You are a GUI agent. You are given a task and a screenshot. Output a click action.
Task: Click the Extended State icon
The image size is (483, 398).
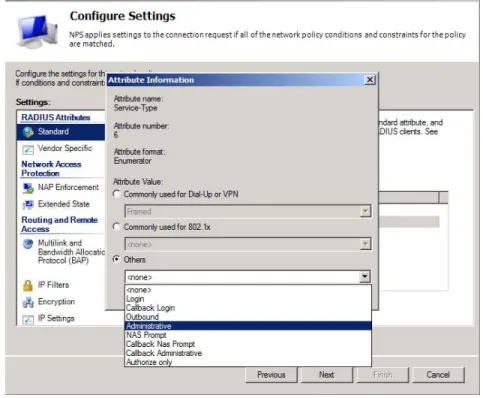tap(28, 204)
